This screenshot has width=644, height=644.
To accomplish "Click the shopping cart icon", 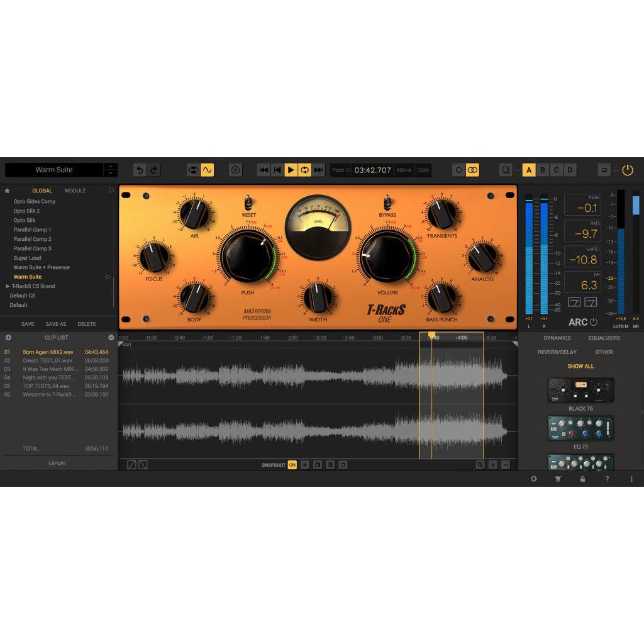I will (557, 479).
